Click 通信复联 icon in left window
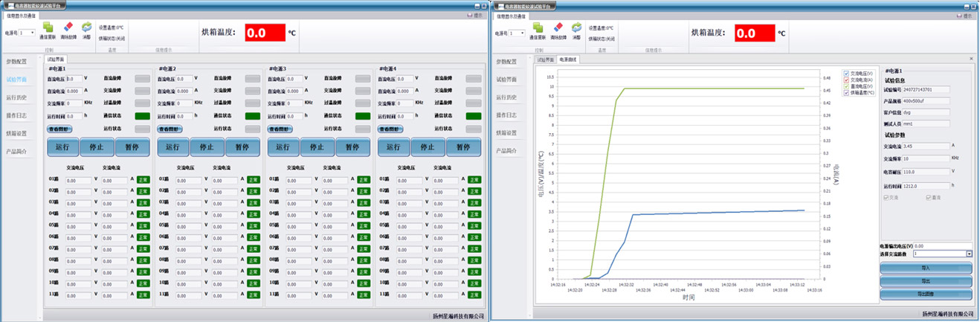Viewport: 980px width, 322px height. tap(47, 27)
